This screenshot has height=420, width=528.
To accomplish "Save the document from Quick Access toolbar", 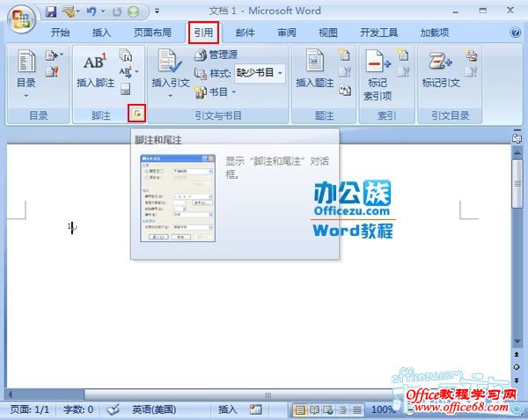I will [x=50, y=11].
